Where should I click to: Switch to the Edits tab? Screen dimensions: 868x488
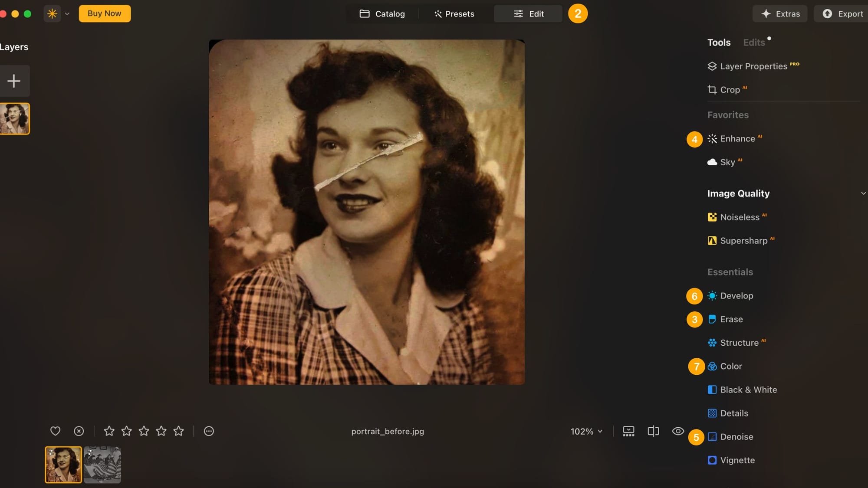[x=754, y=43]
